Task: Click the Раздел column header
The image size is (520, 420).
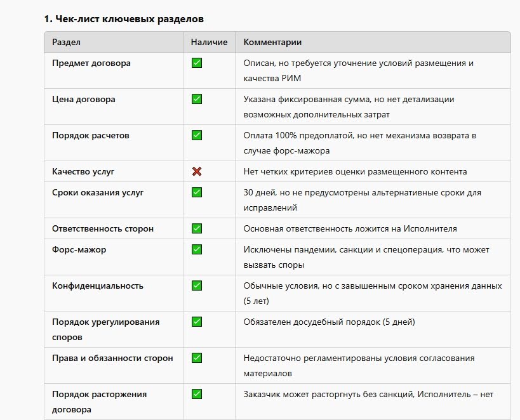Action: coord(66,42)
